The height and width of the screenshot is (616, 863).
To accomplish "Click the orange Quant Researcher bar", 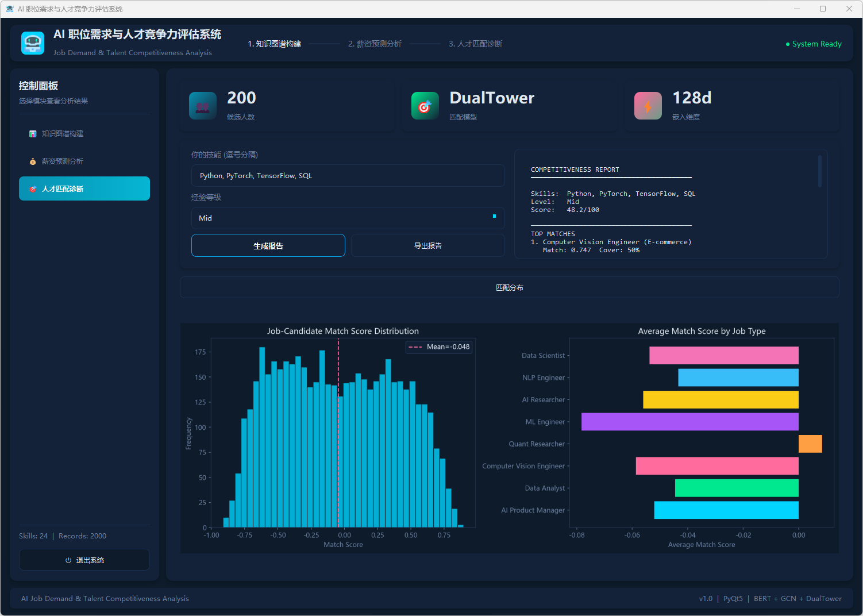I will (810, 444).
